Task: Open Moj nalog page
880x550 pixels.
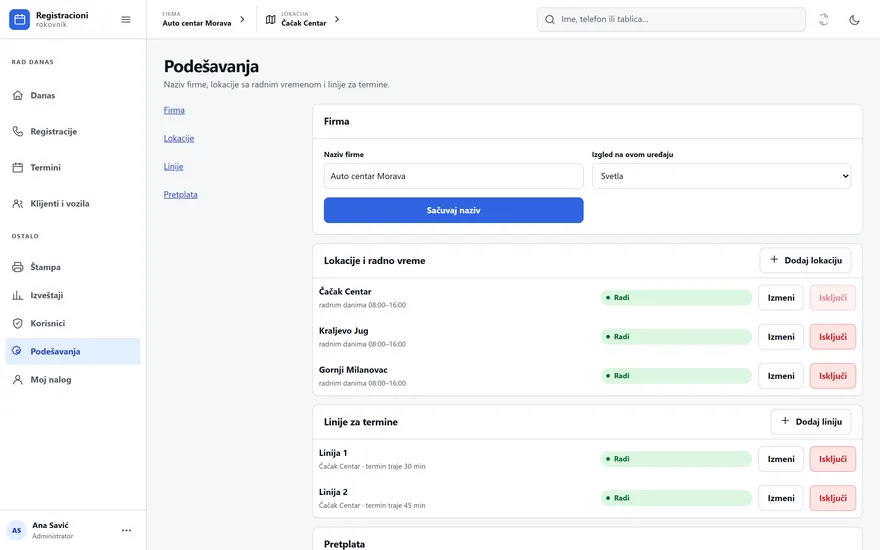Action: click(x=73, y=379)
